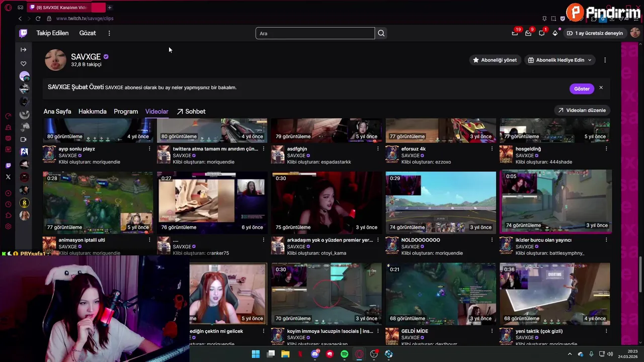Image resolution: width=644 pixels, height=362 pixels.
Task: Expand the Twitch left sidebar arrow
Action: tap(23, 49)
